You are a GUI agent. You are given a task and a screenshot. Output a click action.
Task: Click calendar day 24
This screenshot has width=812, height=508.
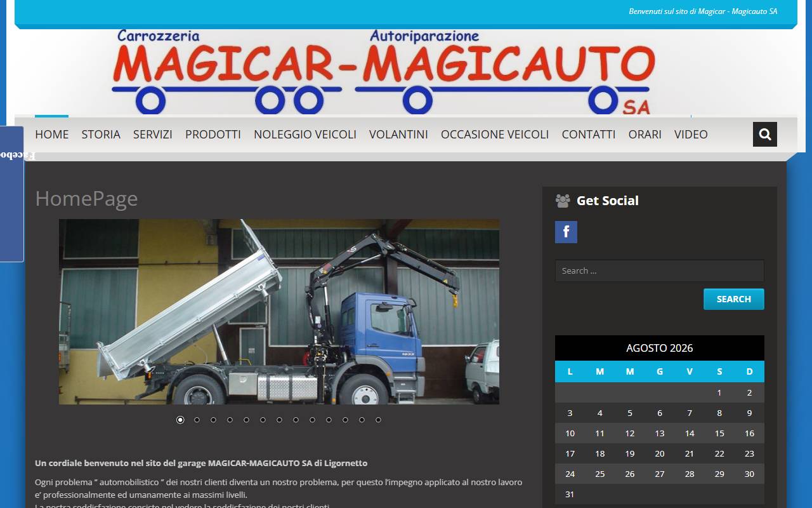point(570,474)
